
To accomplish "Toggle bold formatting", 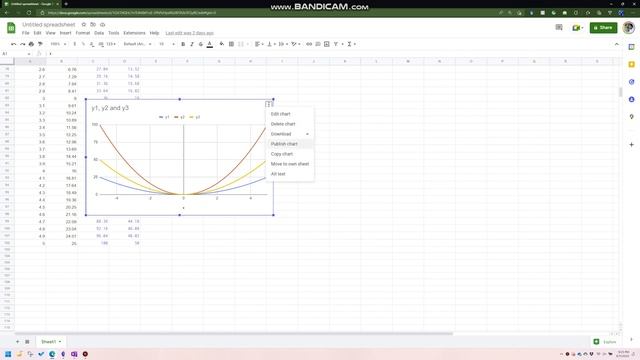I will pyautogui.click(x=183, y=44).
